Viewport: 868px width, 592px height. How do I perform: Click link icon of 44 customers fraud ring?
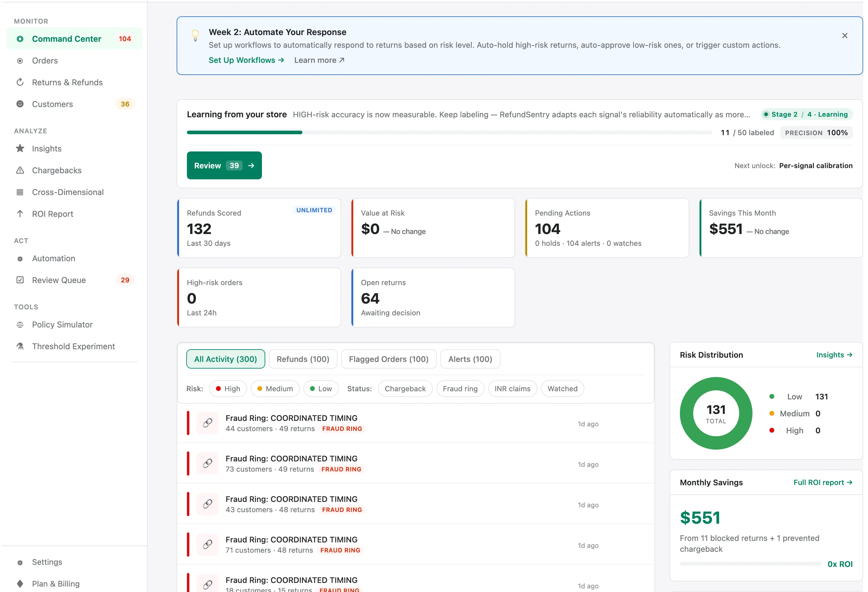(x=208, y=423)
